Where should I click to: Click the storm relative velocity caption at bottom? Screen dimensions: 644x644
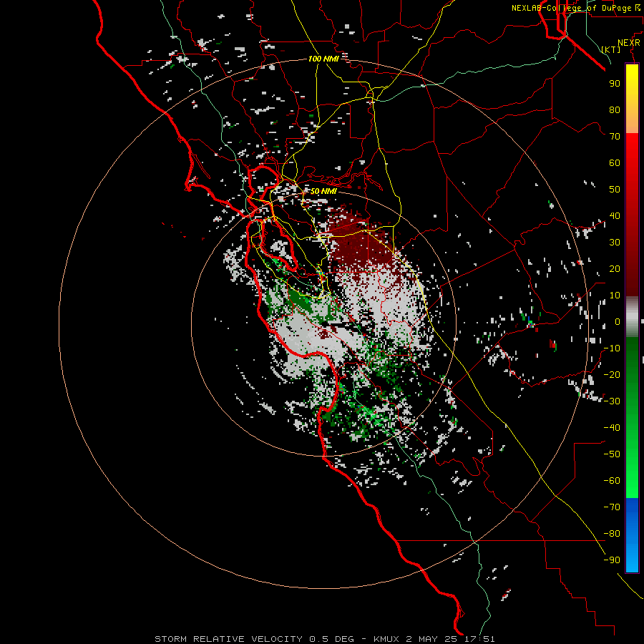click(325, 639)
